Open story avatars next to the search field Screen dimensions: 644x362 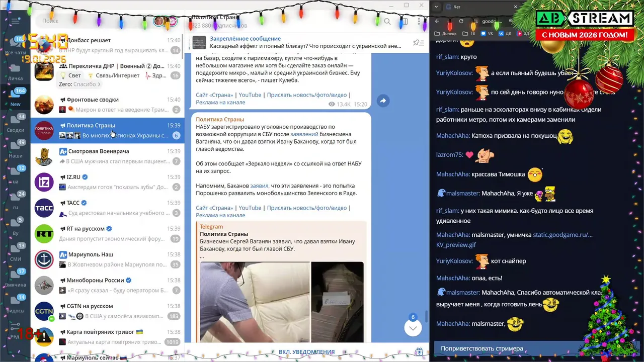pos(165,21)
